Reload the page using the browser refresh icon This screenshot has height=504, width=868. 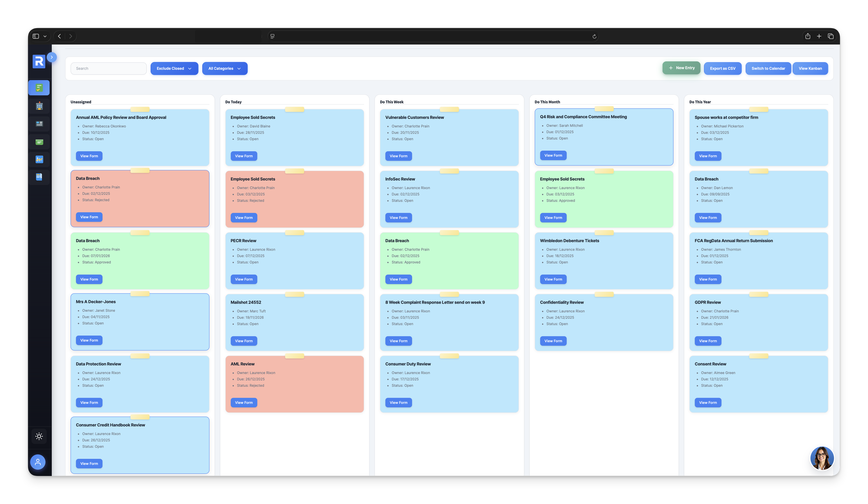(x=594, y=36)
